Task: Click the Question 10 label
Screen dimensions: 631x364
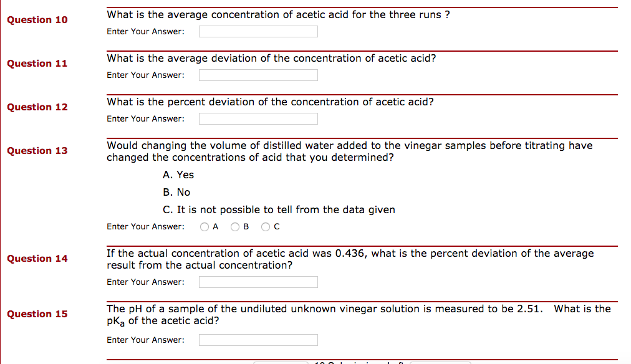Action: click(x=37, y=20)
